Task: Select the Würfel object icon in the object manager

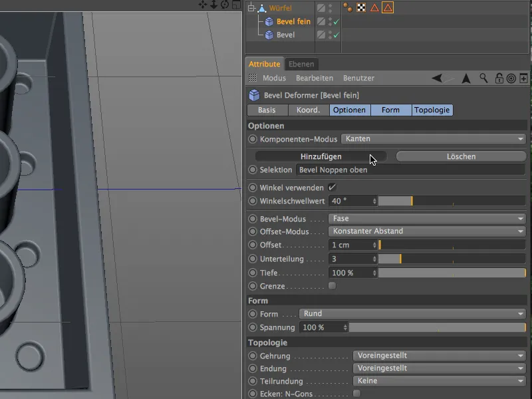Action: tap(262, 8)
